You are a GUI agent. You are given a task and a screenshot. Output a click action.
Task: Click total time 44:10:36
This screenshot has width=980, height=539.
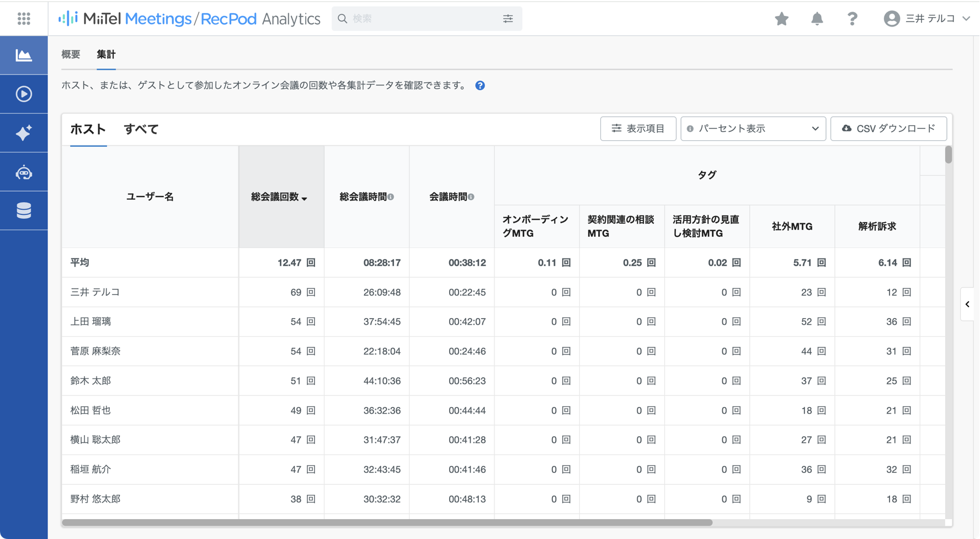[x=382, y=381]
